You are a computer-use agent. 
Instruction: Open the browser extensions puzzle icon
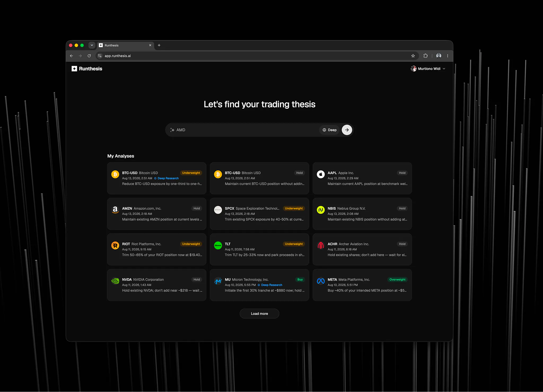[x=426, y=56]
